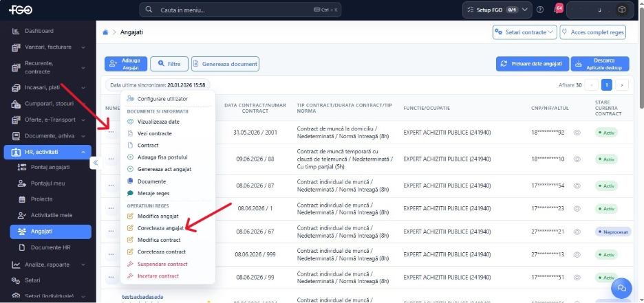Collapse sidebar with double chevron icon
This screenshot has width=644, height=303.
[96, 163]
